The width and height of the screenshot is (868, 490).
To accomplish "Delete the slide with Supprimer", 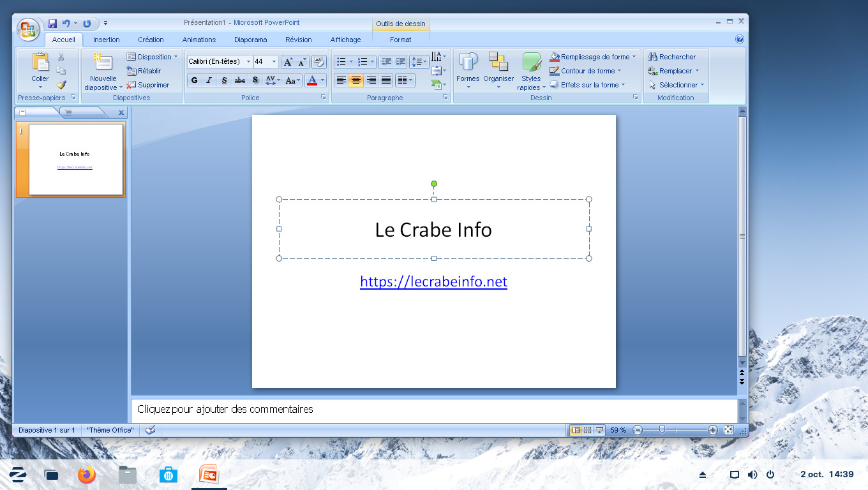I will click(148, 85).
